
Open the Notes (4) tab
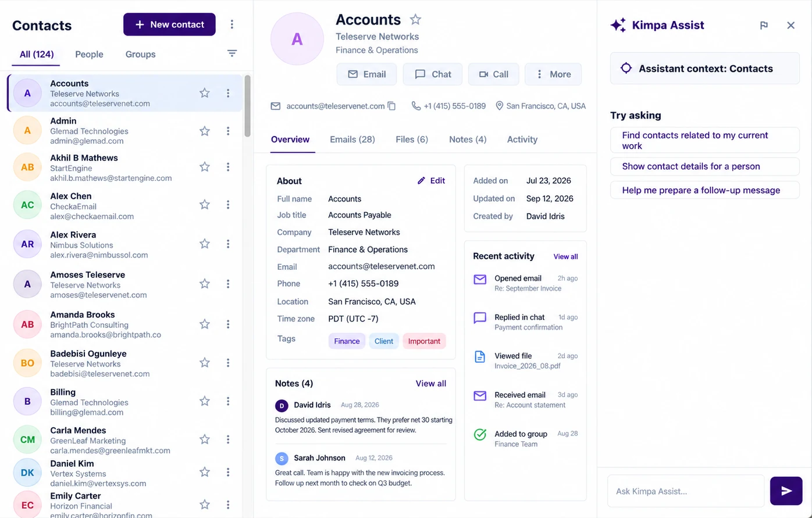pos(468,140)
